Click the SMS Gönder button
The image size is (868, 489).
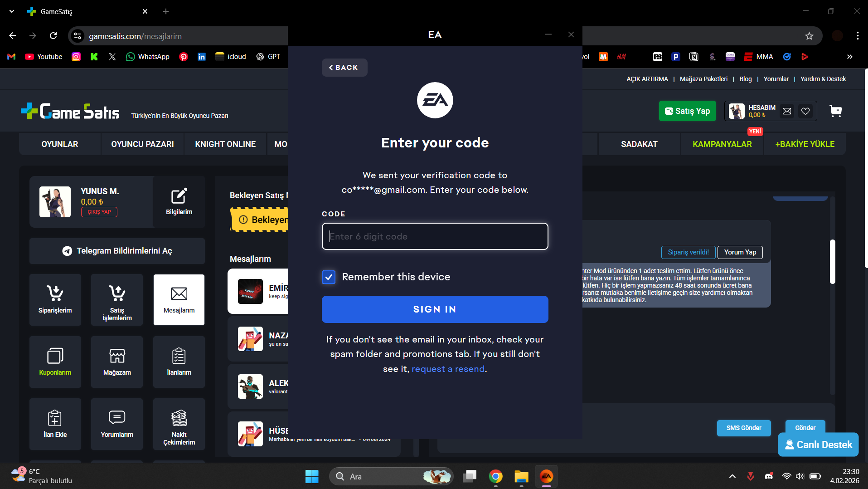(744, 428)
